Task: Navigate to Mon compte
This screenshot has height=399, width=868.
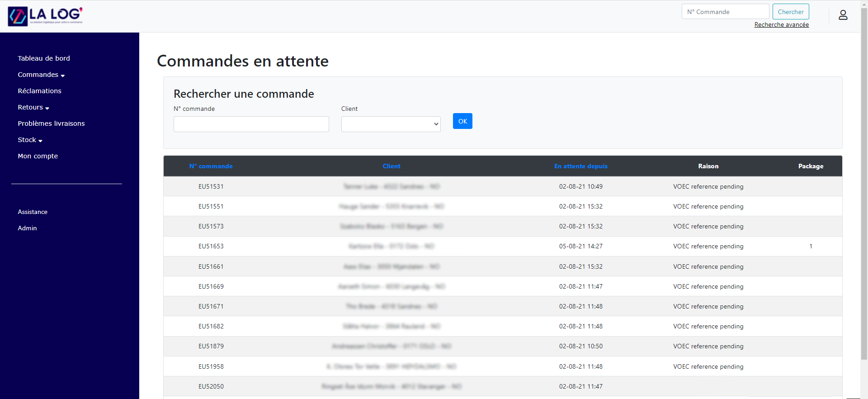Action: click(x=38, y=156)
